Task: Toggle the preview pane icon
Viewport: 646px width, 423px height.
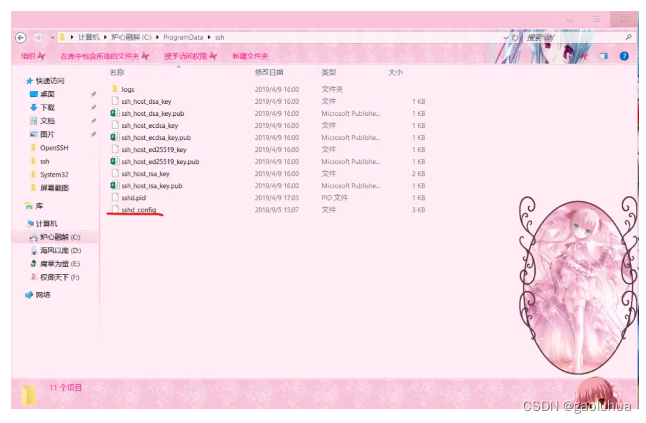Action: click(x=604, y=56)
